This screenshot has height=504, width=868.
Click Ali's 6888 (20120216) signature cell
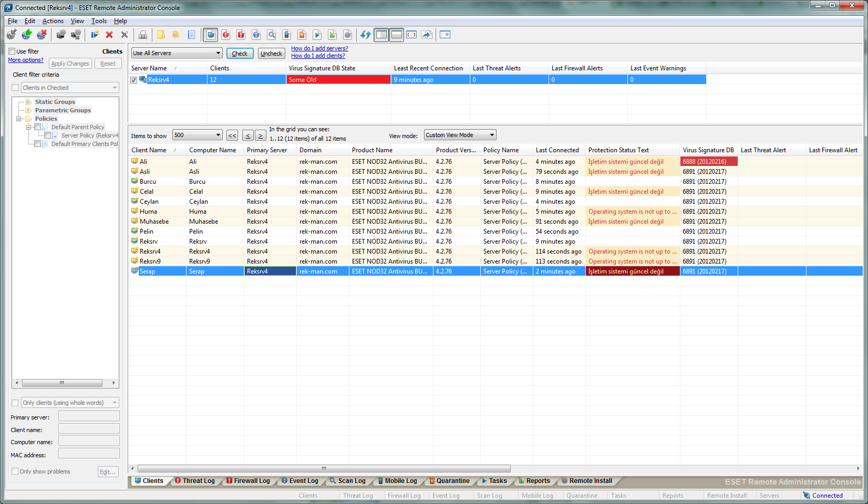coord(709,162)
